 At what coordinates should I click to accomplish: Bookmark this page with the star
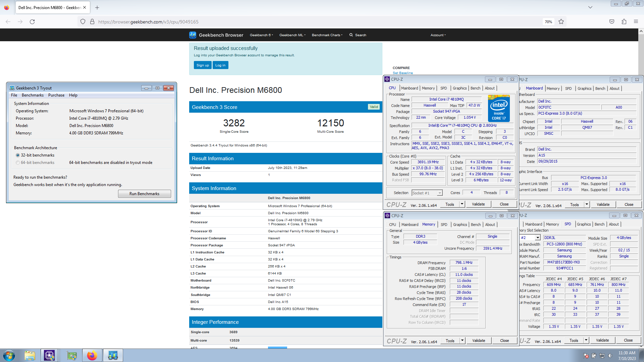[x=561, y=22]
